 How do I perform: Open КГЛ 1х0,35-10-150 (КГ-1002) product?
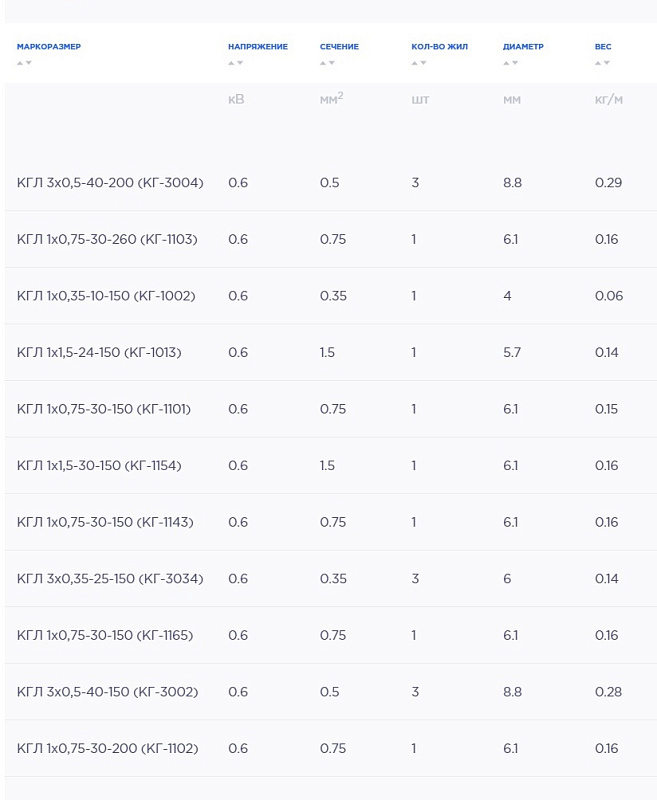[106, 296]
